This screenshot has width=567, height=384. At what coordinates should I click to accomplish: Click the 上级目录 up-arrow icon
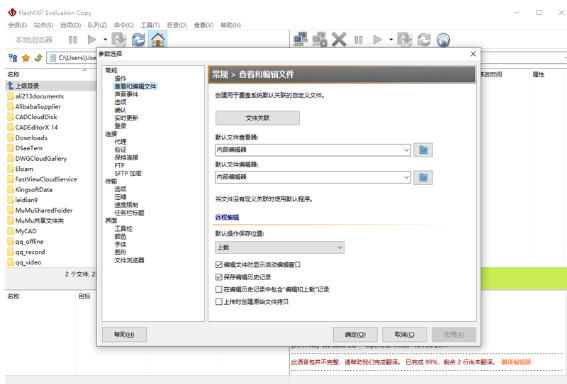pyautogui.click(x=10, y=86)
